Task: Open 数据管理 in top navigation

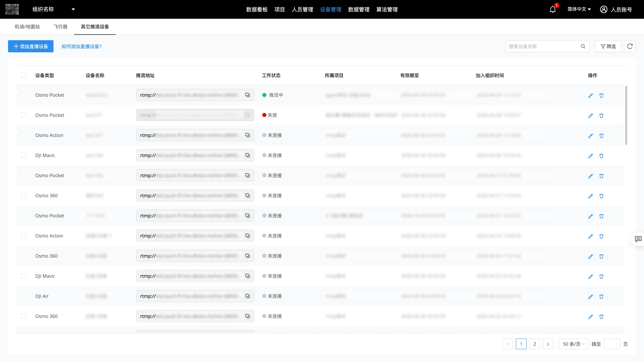Action: [x=359, y=9]
